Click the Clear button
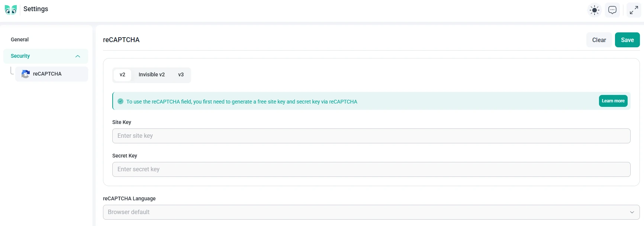The width and height of the screenshot is (644, 226). tap(599, 40)
